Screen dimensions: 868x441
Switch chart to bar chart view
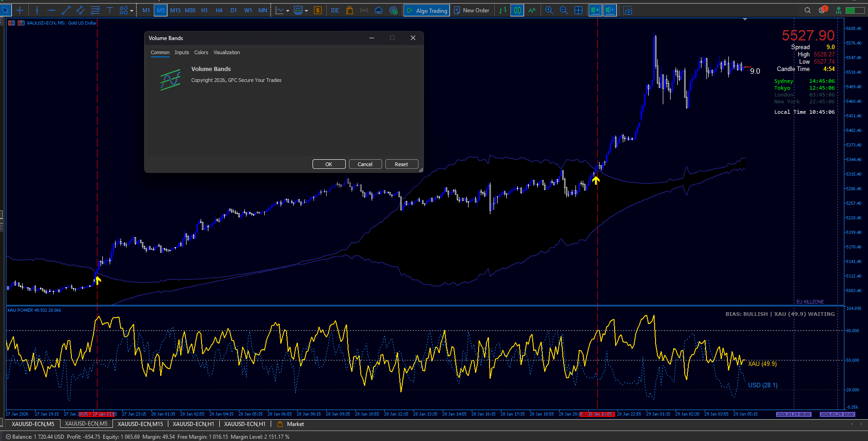click(x=503, y=10)
